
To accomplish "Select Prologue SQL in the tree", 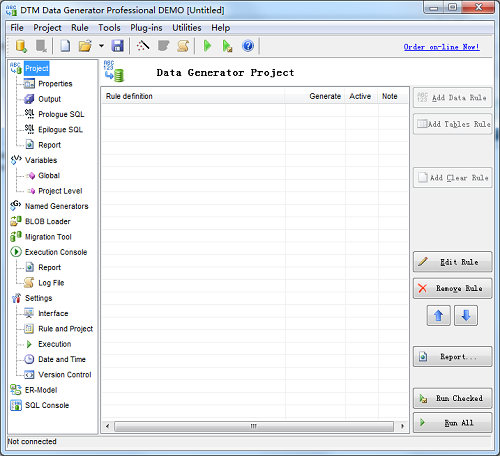I will (x=61, y=114).
